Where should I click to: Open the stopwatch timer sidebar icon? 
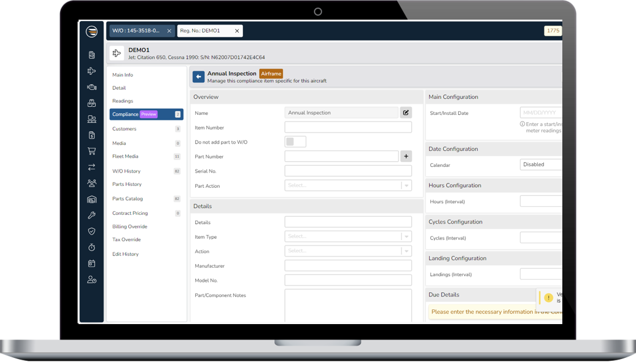click(91, 247)
